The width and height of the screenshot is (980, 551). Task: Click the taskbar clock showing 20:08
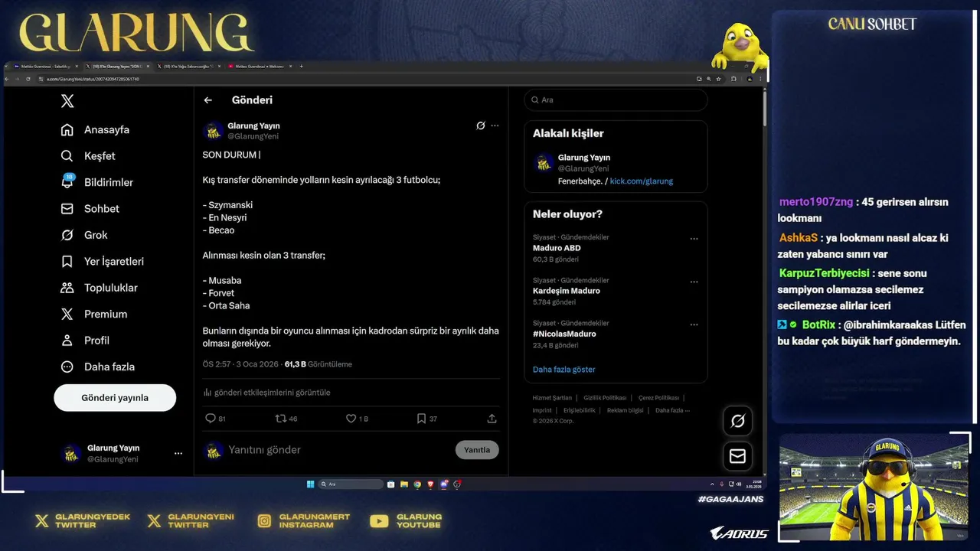[x=754, y=484]
